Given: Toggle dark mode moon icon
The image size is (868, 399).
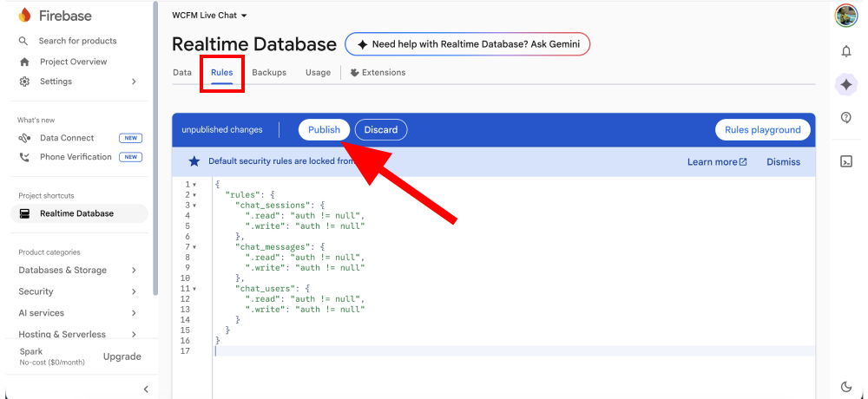Looking at the screenshot, I should pyautogui.click(x=846, y=386).
